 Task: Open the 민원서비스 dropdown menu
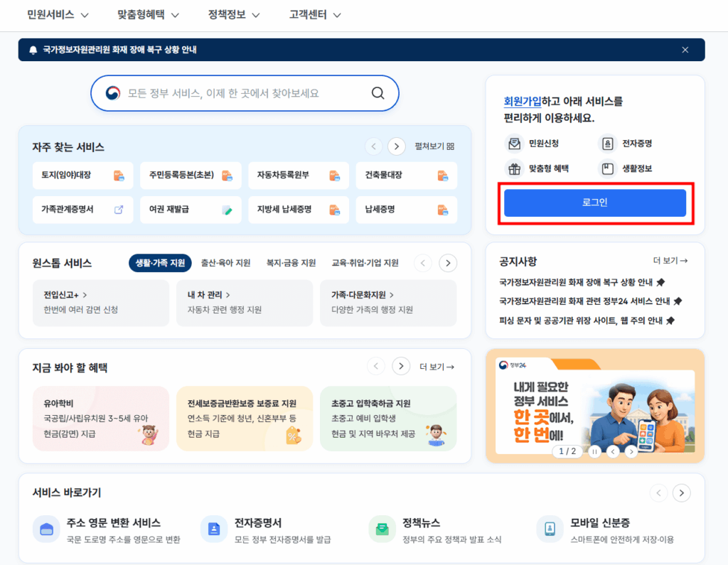click(58, 15)
